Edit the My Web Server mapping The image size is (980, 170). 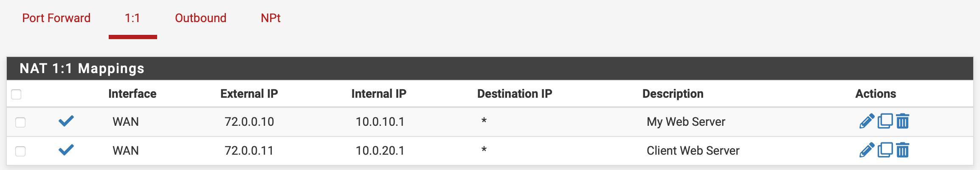click(x=867, y=121)
